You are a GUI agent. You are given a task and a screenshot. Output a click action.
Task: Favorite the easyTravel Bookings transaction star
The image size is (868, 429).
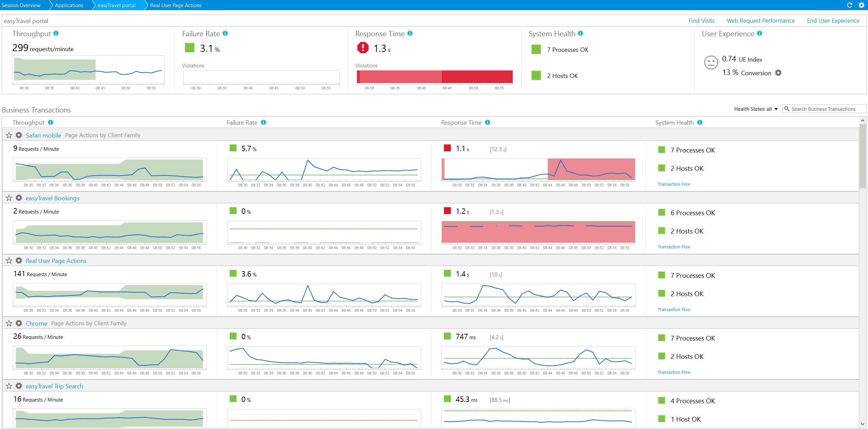pyautogui.click(x=9, y=198)
